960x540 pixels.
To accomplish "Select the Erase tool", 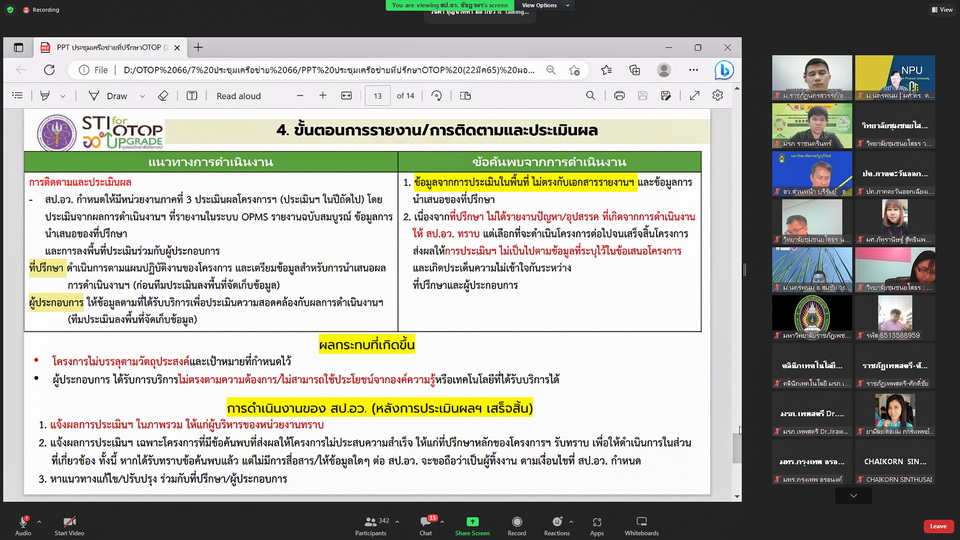I will (x=163, y=96).
